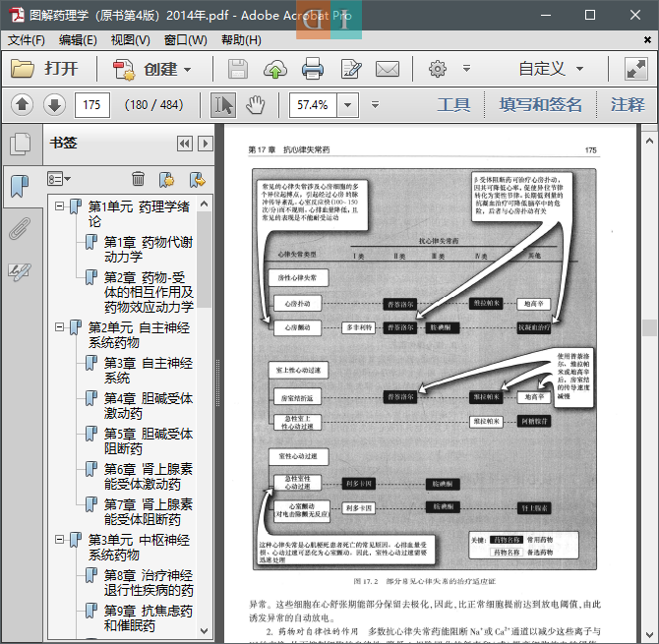Activate the Hand pan tool
659x644 pixels.
coord(256,105)
